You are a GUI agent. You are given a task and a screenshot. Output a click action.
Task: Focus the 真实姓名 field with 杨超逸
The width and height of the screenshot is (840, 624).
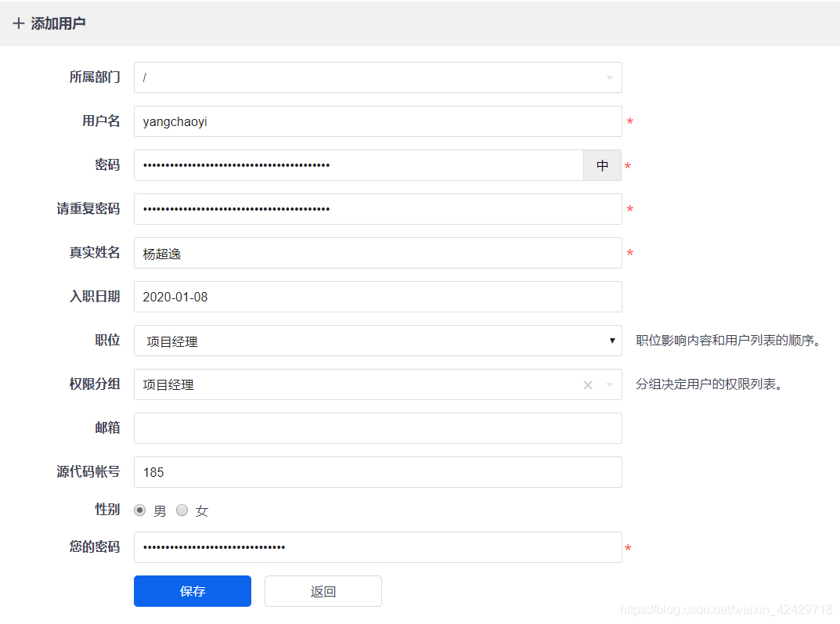coord(377,253)
